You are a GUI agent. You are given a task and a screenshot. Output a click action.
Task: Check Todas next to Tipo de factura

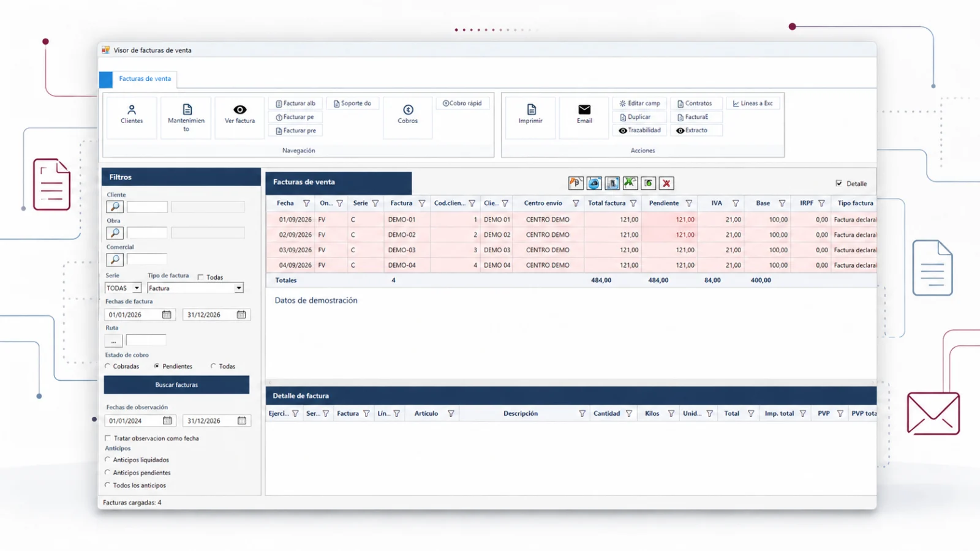200,277
